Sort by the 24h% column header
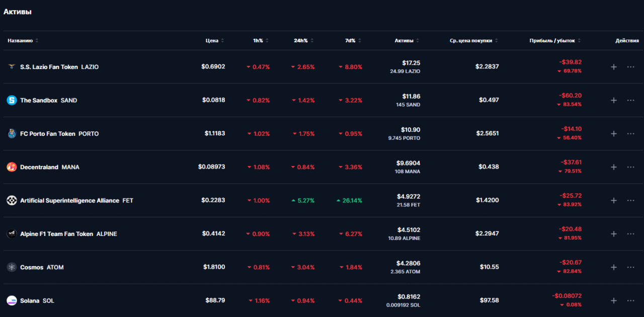644x317 pixels. (x=303, y=40)
